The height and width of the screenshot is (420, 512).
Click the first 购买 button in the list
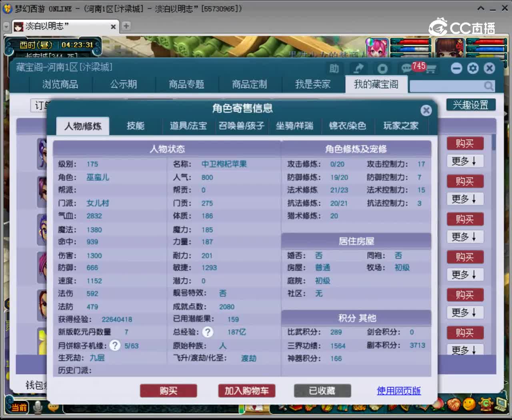point(465,144)
